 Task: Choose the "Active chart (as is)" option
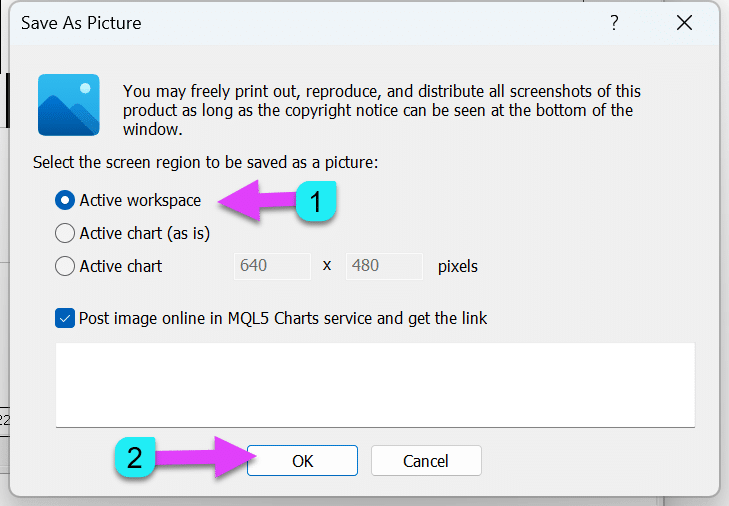[x=65, y=233]
